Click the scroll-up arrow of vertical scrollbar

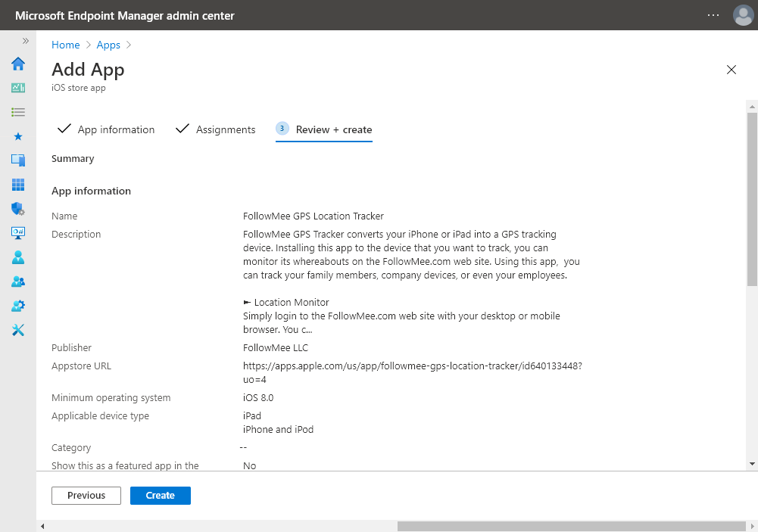tap(752, 106)
